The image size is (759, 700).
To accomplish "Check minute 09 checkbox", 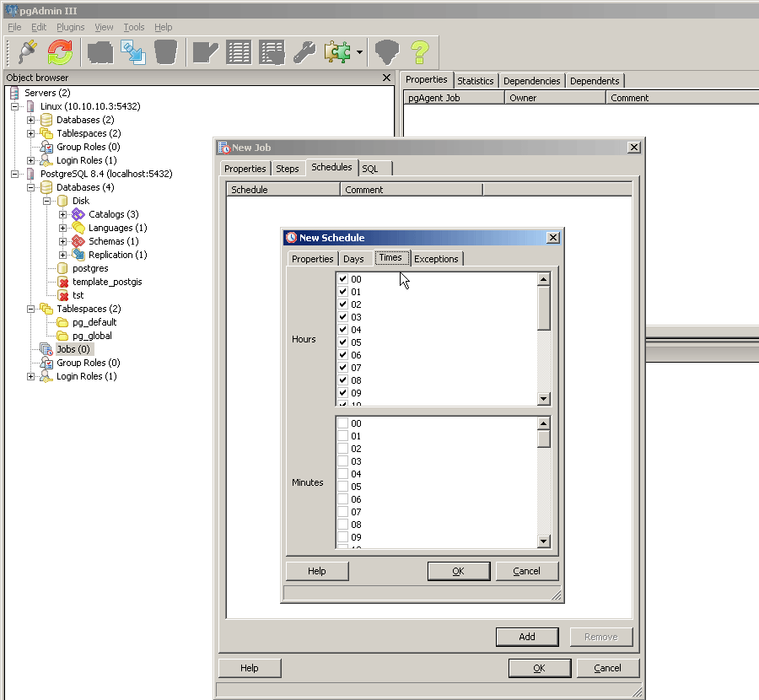I will tap(342, 537).
